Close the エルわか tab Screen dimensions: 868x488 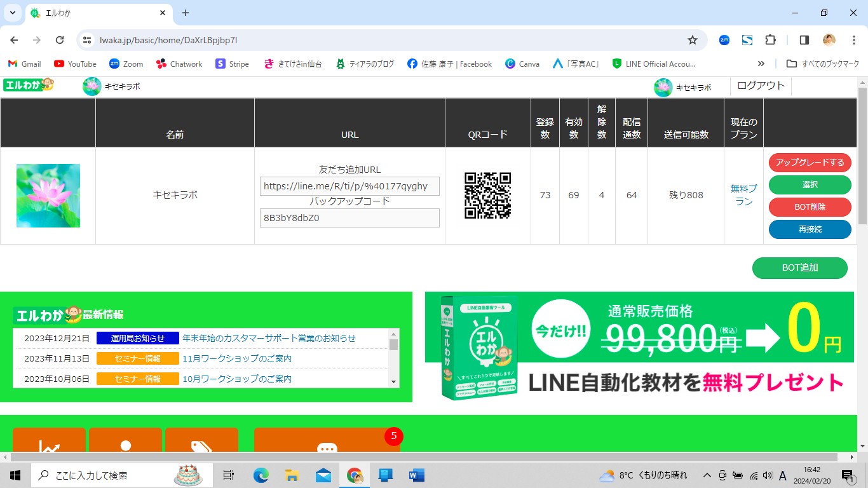point(163,13)
